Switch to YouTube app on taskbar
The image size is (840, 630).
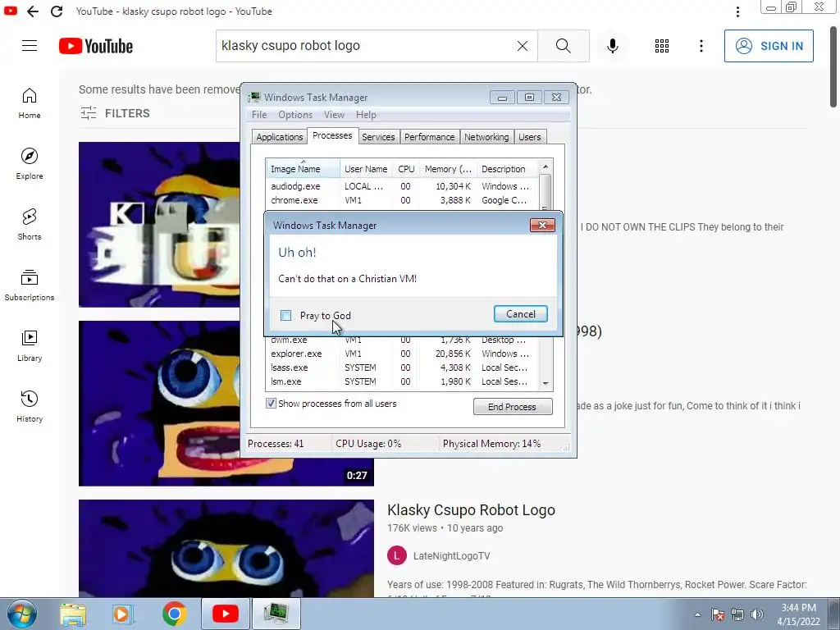click(226, 614)
